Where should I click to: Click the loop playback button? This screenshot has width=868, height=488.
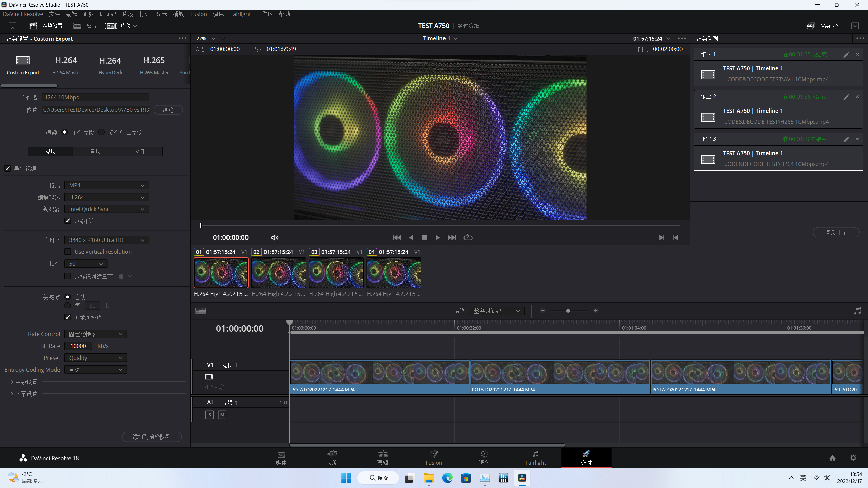(469, 237)
